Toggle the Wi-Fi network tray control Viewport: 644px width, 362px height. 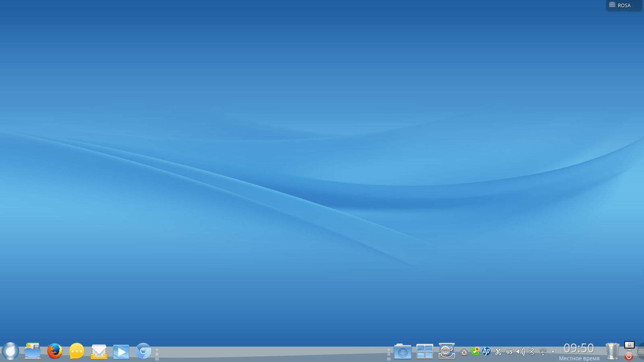click(x=543, y=351)
